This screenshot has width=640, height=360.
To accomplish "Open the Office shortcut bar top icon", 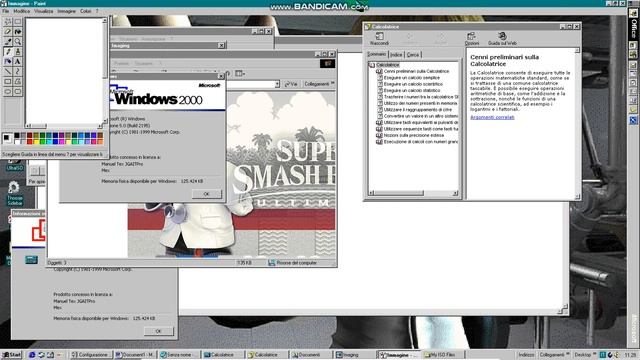I will (633, 13).
